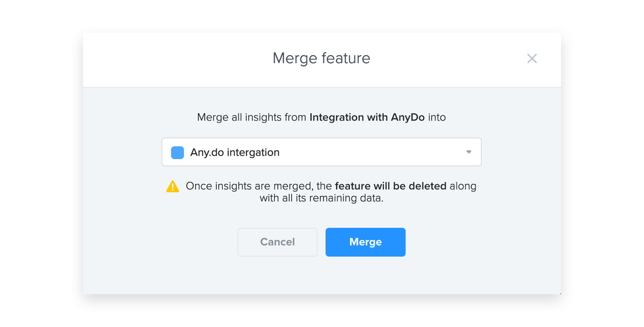Click the word into after the feature name
Image resolution: width=644 pixels, height=327 pixels.
(x=436, y=117)
